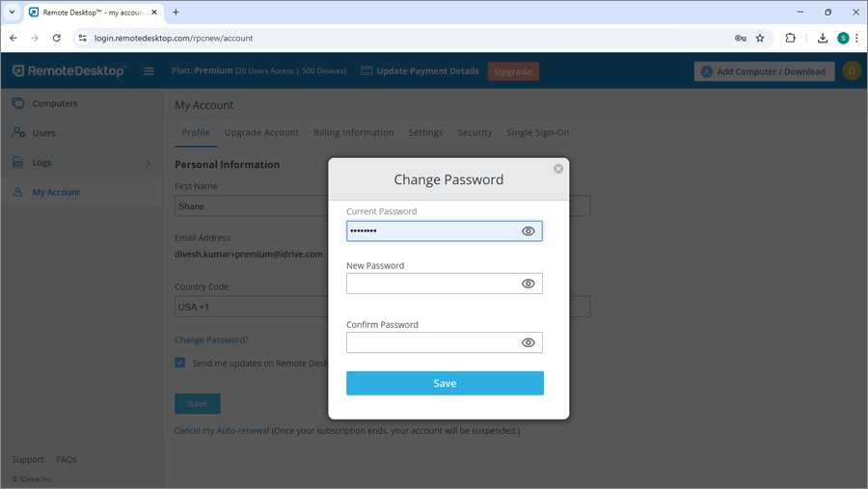Click the Update Payment Details link

(427, 71)
